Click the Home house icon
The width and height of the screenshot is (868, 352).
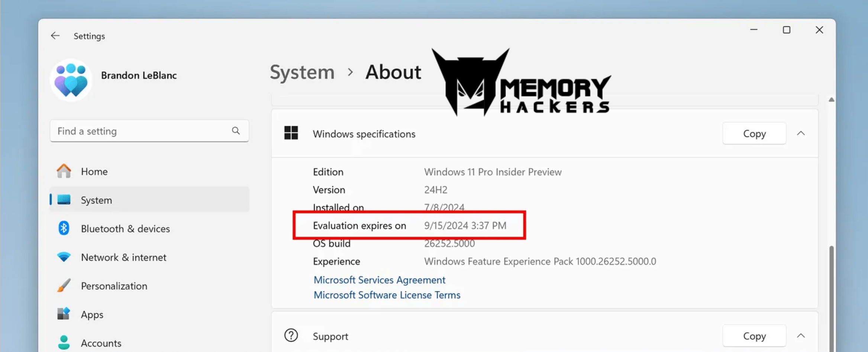click(x=64, y=171)
